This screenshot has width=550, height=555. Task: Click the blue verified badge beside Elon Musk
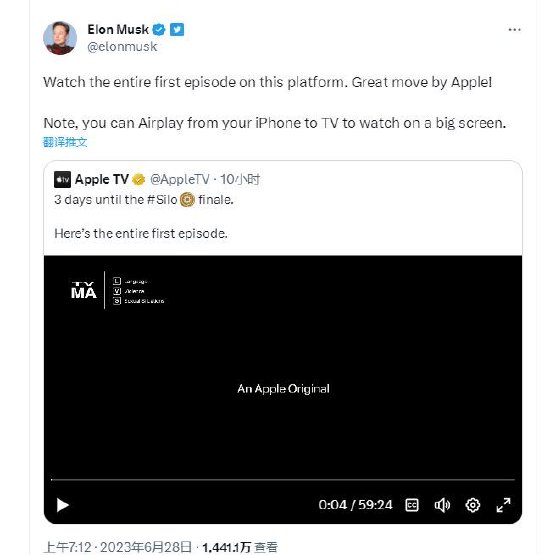(159, 30)
